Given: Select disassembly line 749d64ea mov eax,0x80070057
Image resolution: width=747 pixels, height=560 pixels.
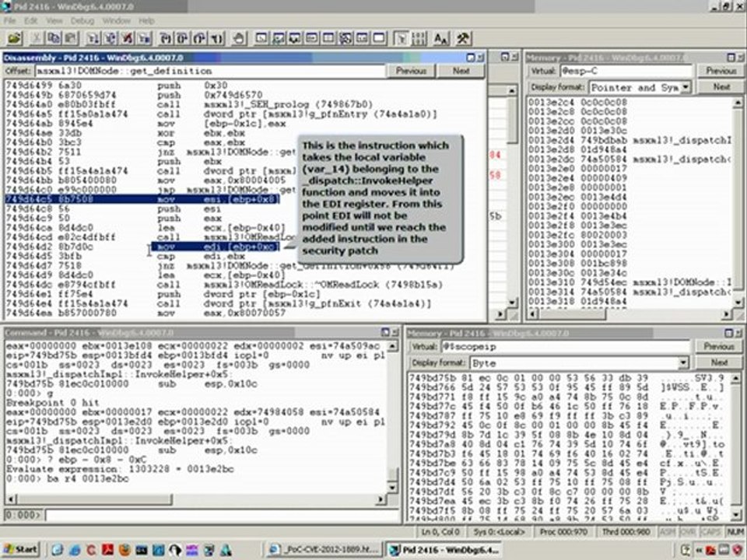Looking at the screenshot, I should pyautogui.click(x=146, y=313).
